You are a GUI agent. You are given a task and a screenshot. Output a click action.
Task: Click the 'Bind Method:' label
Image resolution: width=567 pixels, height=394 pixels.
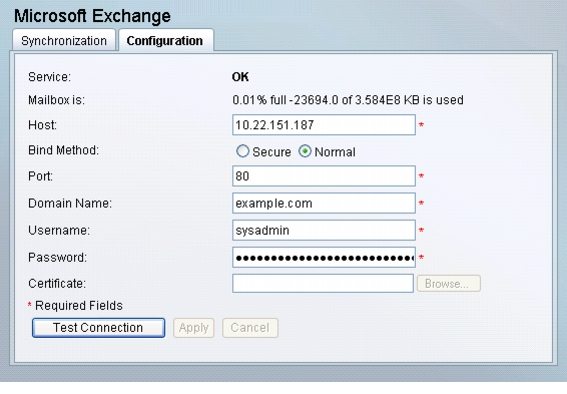tap(64, 150)
